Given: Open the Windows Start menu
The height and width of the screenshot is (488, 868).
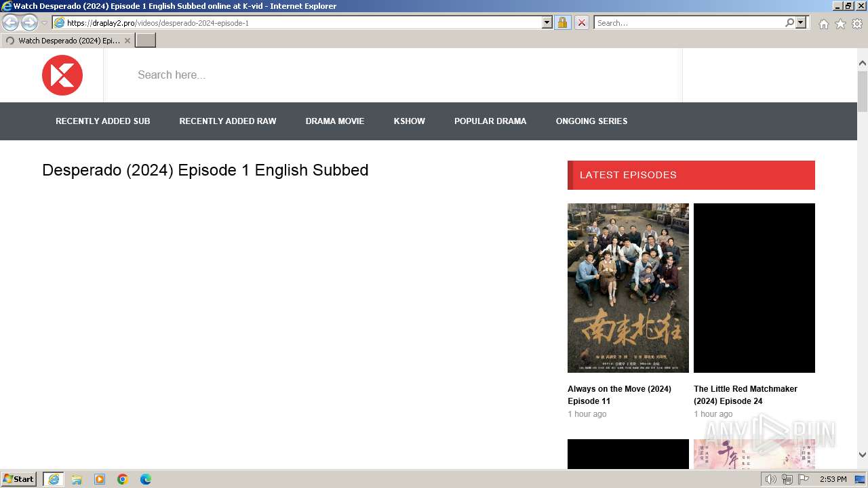Looking at the screenshot, I should (x=19, y=479).
